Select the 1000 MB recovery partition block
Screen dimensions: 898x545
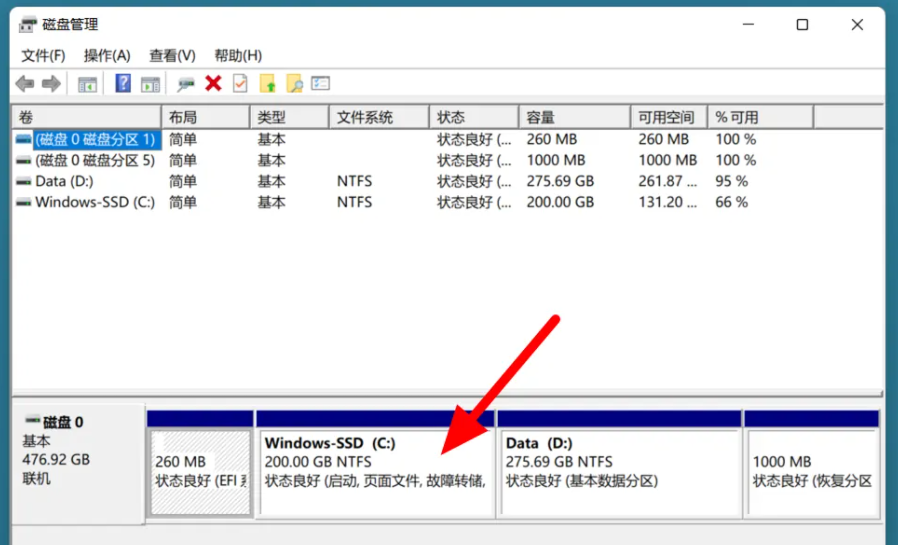click(x=812, y=472)
